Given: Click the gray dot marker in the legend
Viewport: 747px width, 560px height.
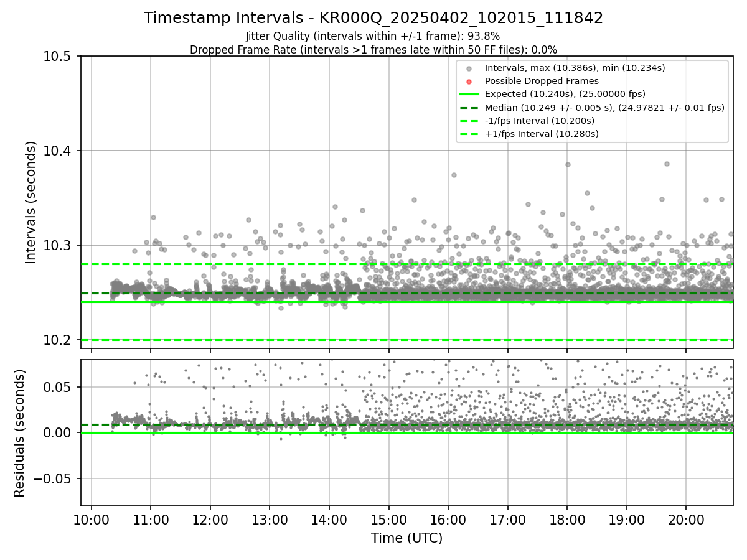Looking at the screenshot, I should (469, 68).
